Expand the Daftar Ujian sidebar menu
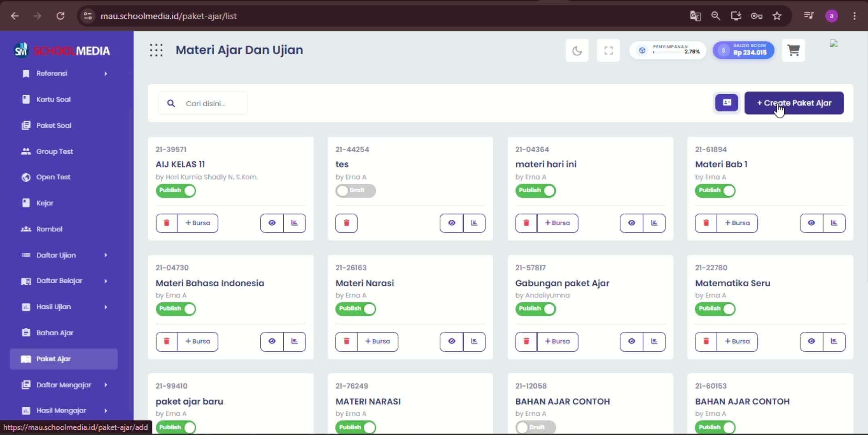Screen dimensions: 868x435 [64, 255]
